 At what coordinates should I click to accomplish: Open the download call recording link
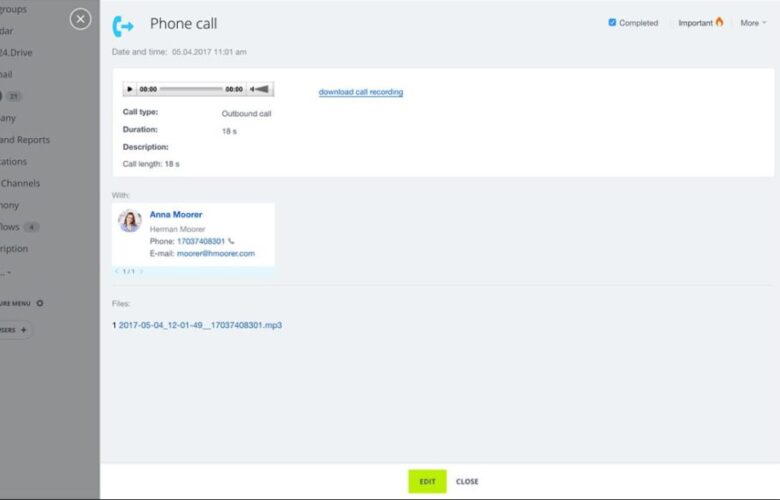(361, 92)
